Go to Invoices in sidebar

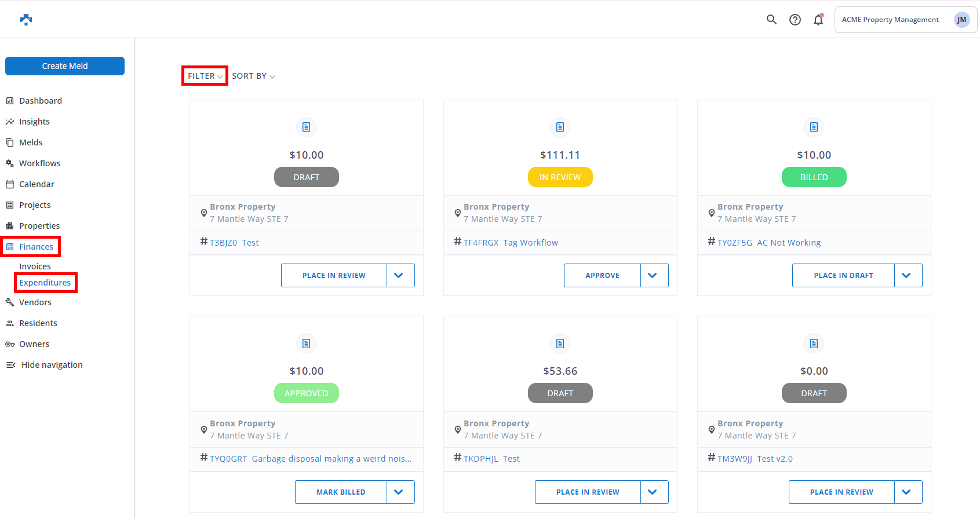click(x=35, y=266)
